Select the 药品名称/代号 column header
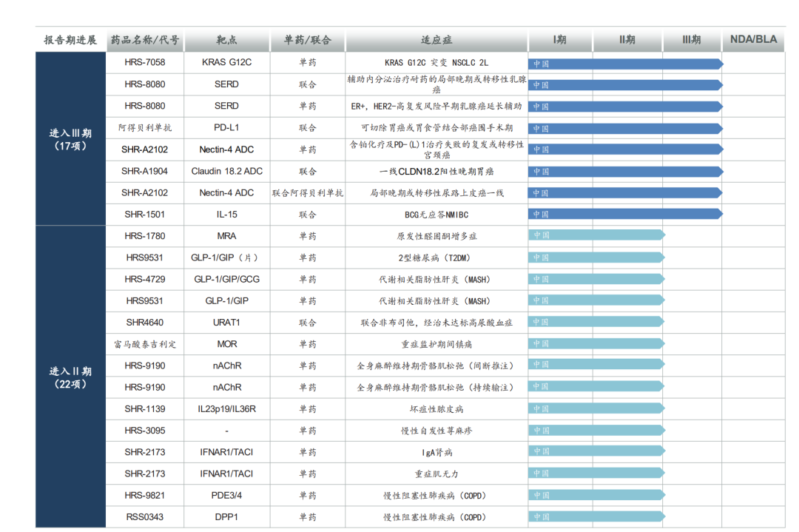This screenshot has height=532, width=799. [x=145, y=40]
